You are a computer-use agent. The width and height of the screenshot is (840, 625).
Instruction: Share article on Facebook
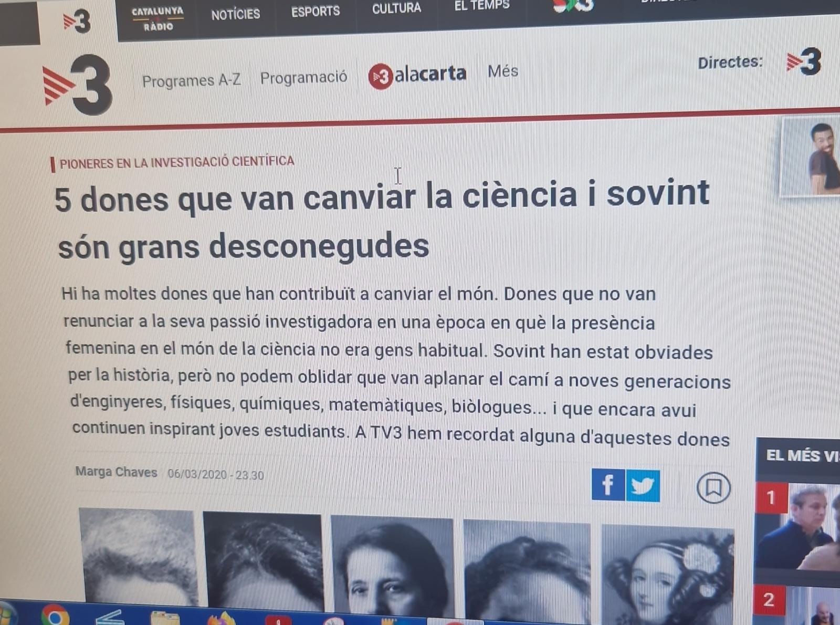point(608,484)
